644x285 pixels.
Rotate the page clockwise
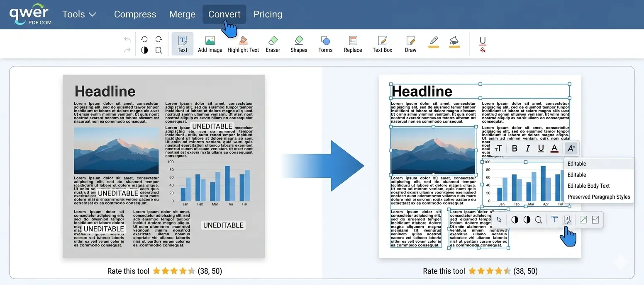[159, 39]
